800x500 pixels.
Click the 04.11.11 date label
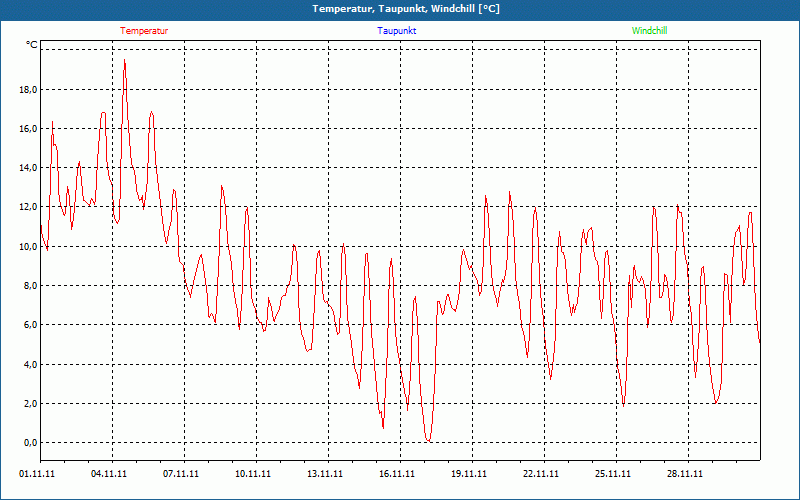click(x=109, y=474)
